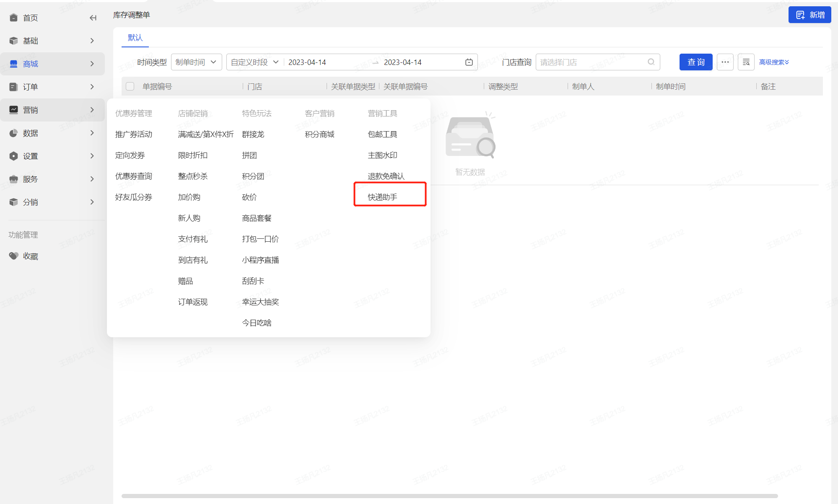Screen dimensions: 838x504
Task: Expand the 订单 menu chevron
Action: [92, 87]
